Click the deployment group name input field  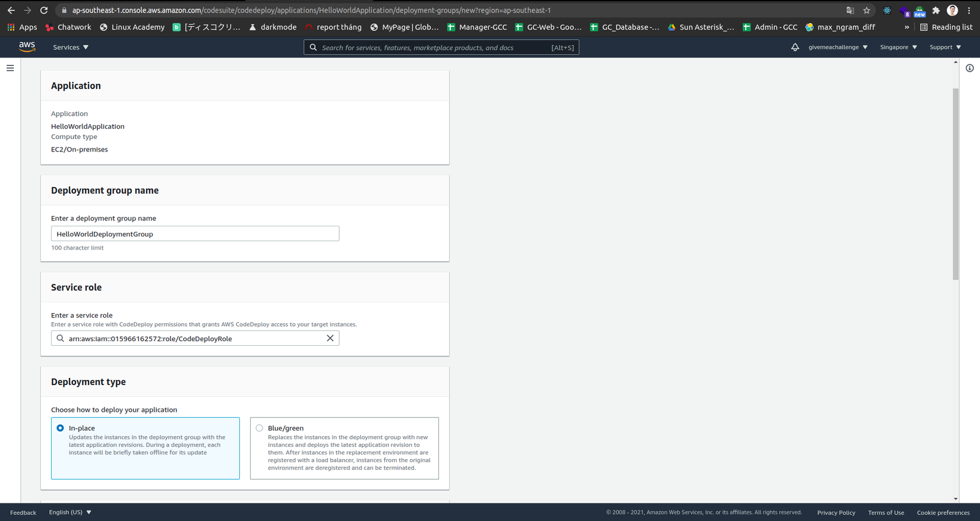pyautogui.click(x=195, y=233)
